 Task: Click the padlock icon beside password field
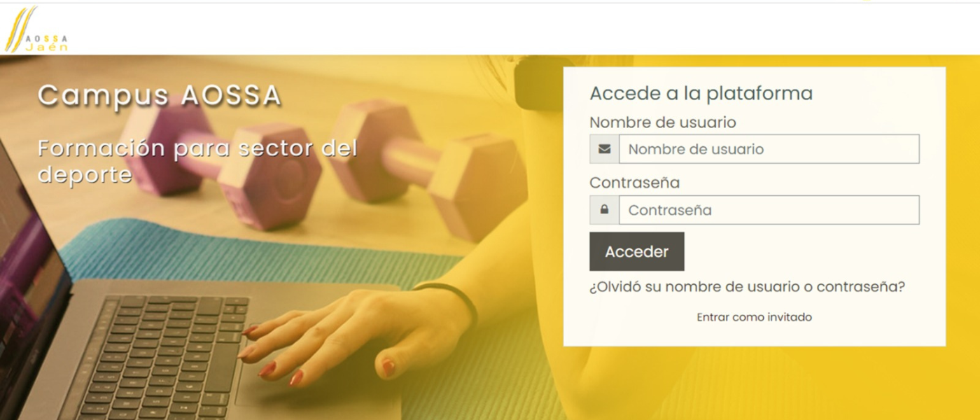[604, 210]
